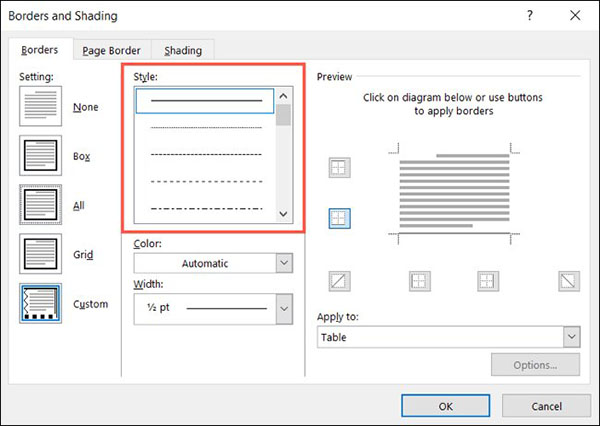Open the Color dropdown showing Automatic

coord(213,263)
